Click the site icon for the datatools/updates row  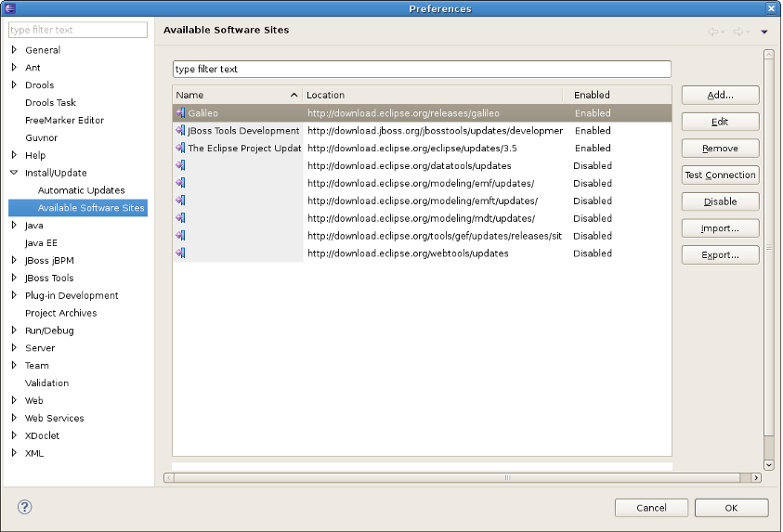(x=180, y=165)
